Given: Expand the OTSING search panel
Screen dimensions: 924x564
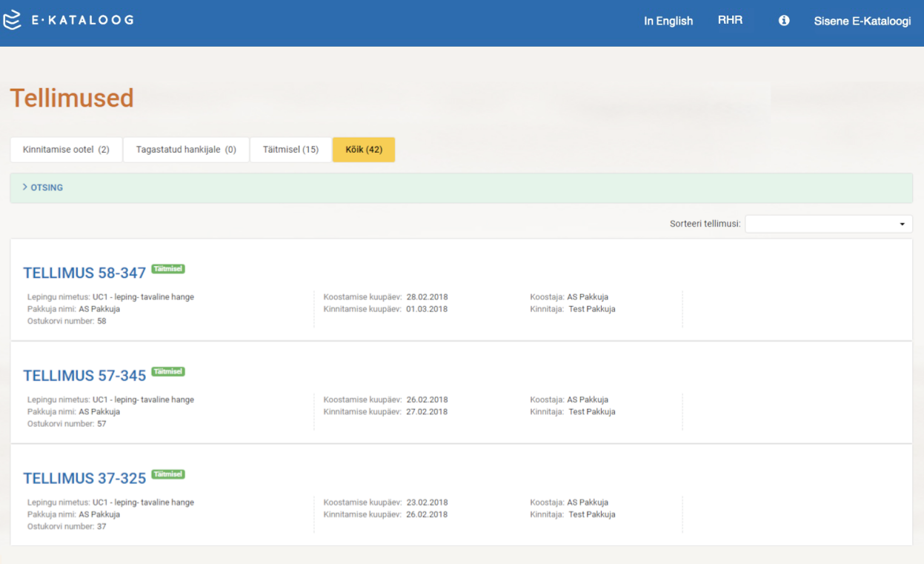Looking at the screenshot, I should click(43, 188).
